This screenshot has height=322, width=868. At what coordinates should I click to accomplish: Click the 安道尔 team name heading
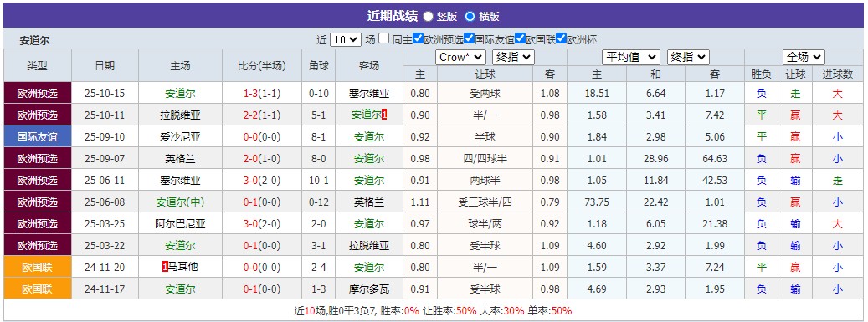click(35, 40)
